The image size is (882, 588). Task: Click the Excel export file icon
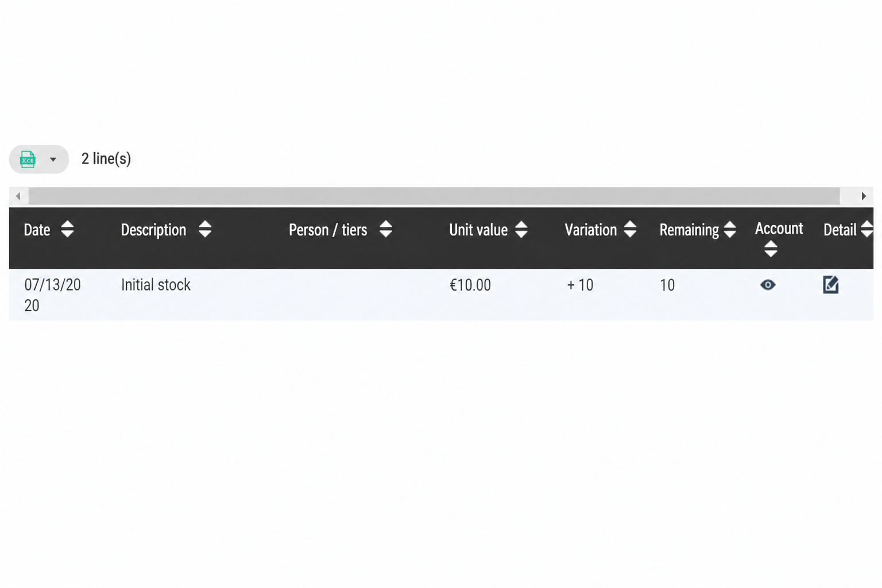(28, 159)
